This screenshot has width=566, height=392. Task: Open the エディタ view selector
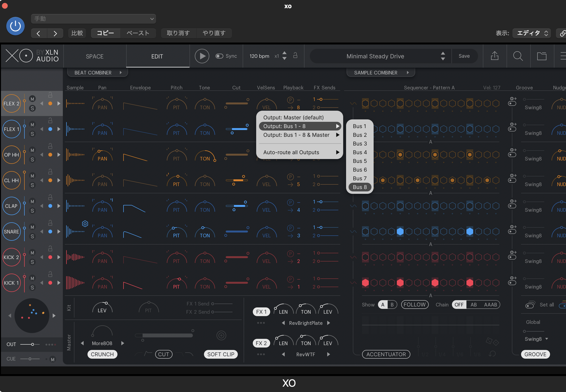tap(531, 33)
